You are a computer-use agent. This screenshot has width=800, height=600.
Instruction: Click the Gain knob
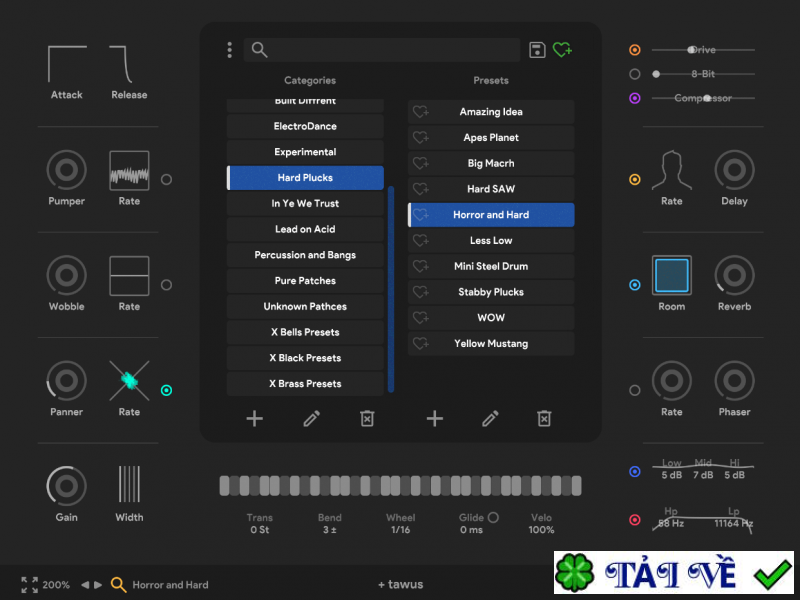66,486
